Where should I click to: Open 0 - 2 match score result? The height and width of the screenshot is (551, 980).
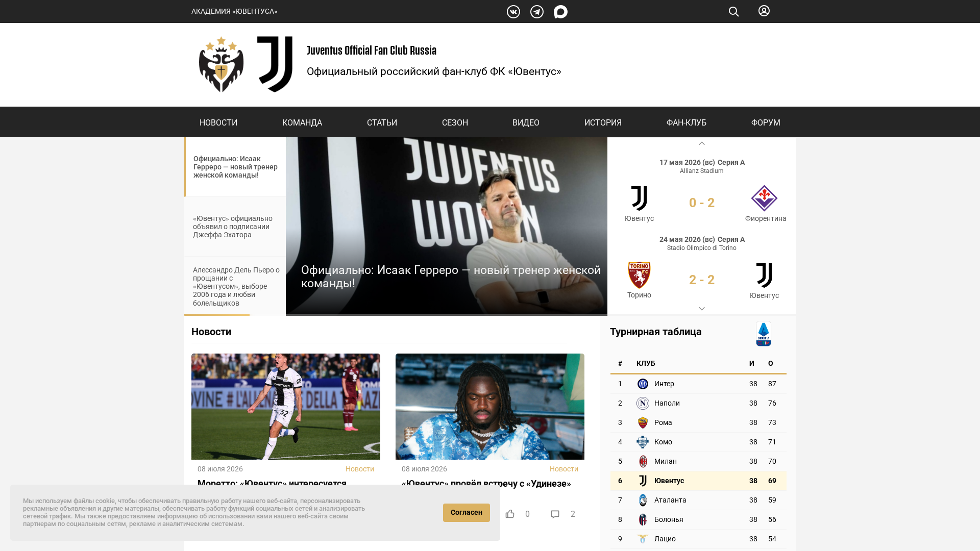[x=702, y=203]
